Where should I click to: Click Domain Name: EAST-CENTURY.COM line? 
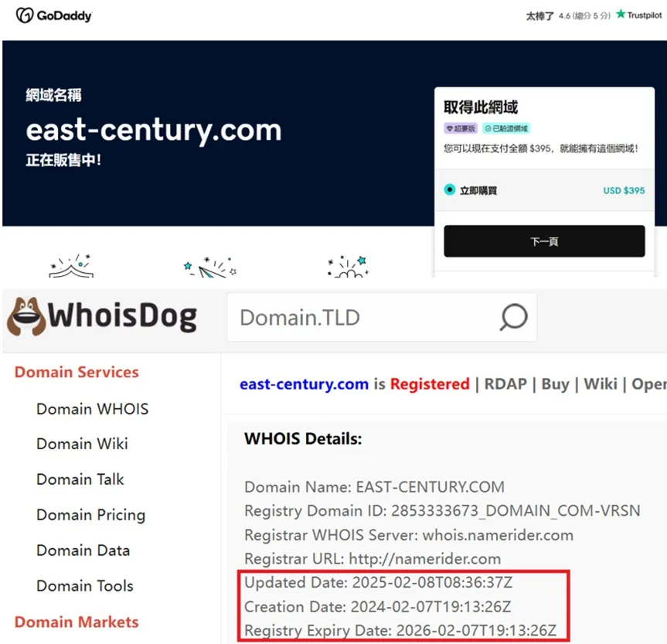coord(374,487)
